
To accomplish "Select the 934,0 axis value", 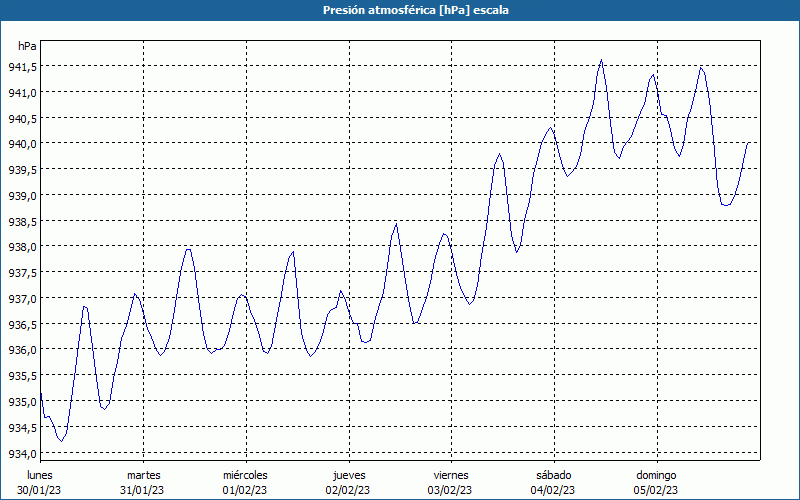I will (x=22, y=454).
